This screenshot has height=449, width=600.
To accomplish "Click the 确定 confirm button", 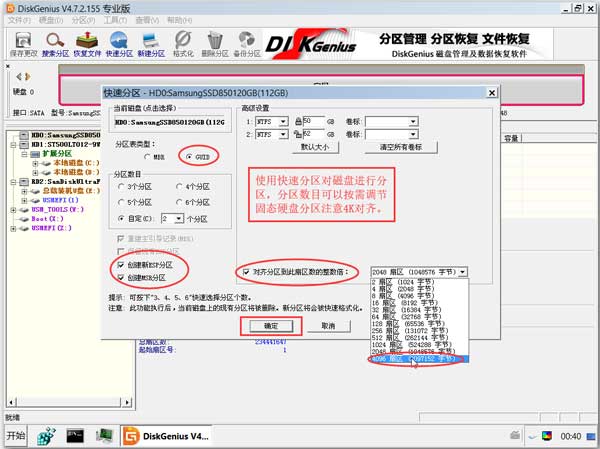I will pos(271,326).
